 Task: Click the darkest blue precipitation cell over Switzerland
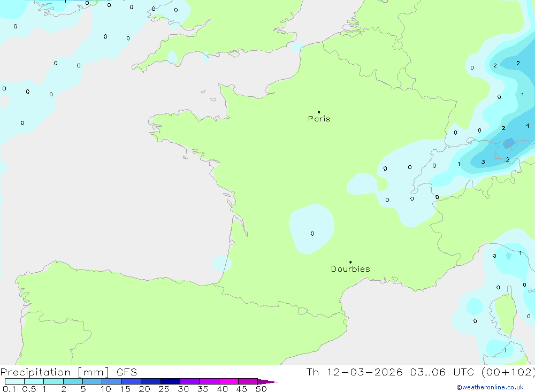pyautogui.click(x=509, y=143)
